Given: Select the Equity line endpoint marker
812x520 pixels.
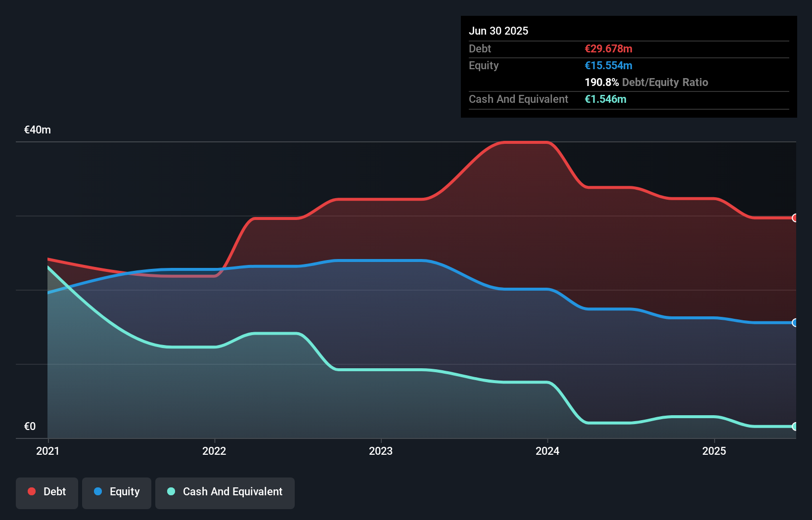Looking at the screenshot, I should pyautogui.click(x=795, y=323).
